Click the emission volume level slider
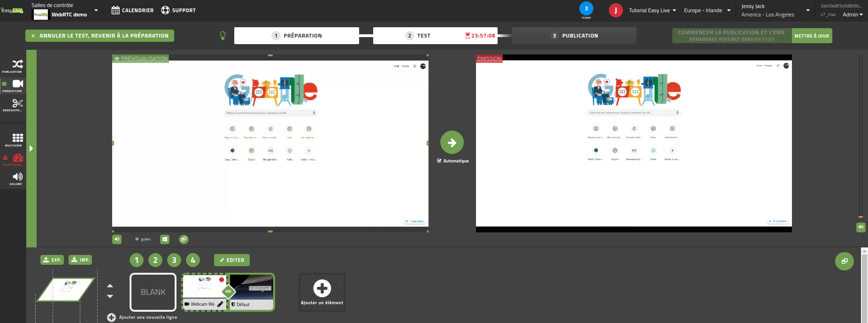868x323 pixels. click(x=860, y=136)
